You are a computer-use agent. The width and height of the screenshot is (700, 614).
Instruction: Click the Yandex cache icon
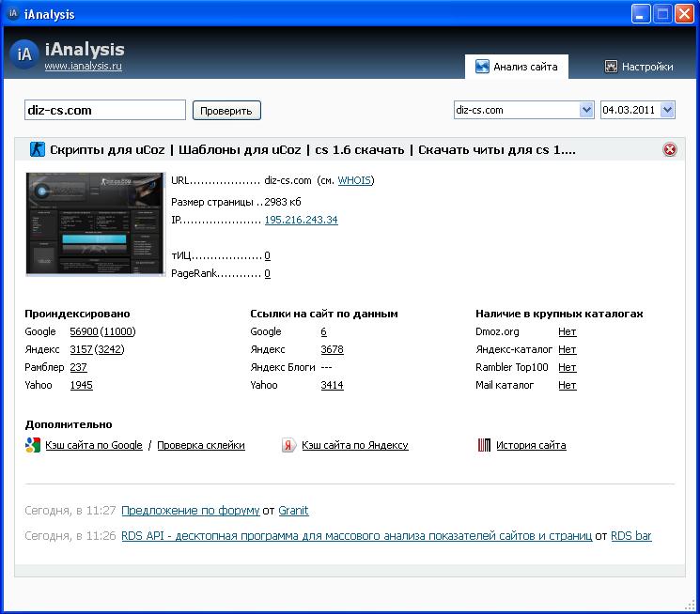tap(289, 445)
